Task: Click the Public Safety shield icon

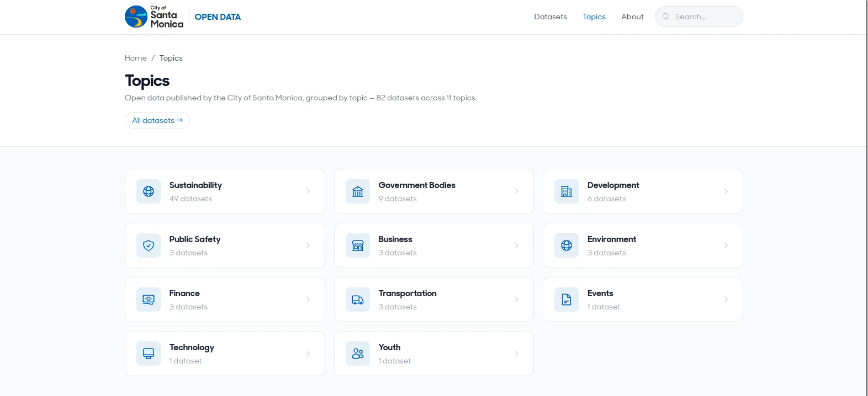Action: [x=149, y=245]
